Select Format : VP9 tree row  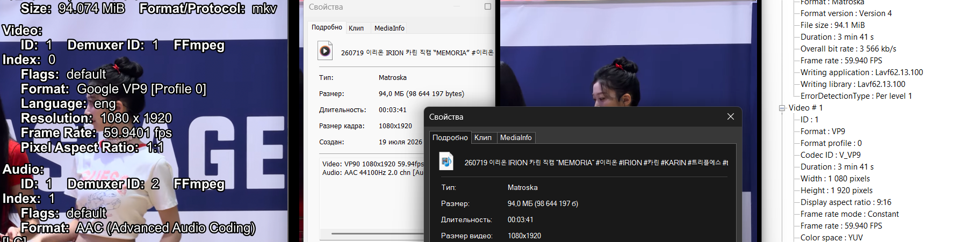(823, 131)
